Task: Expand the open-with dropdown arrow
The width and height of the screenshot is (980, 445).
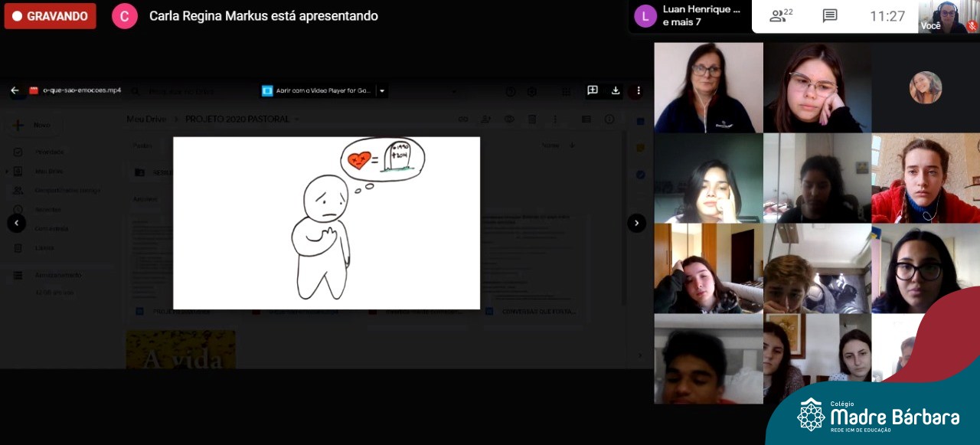Action: coord(382,91)
